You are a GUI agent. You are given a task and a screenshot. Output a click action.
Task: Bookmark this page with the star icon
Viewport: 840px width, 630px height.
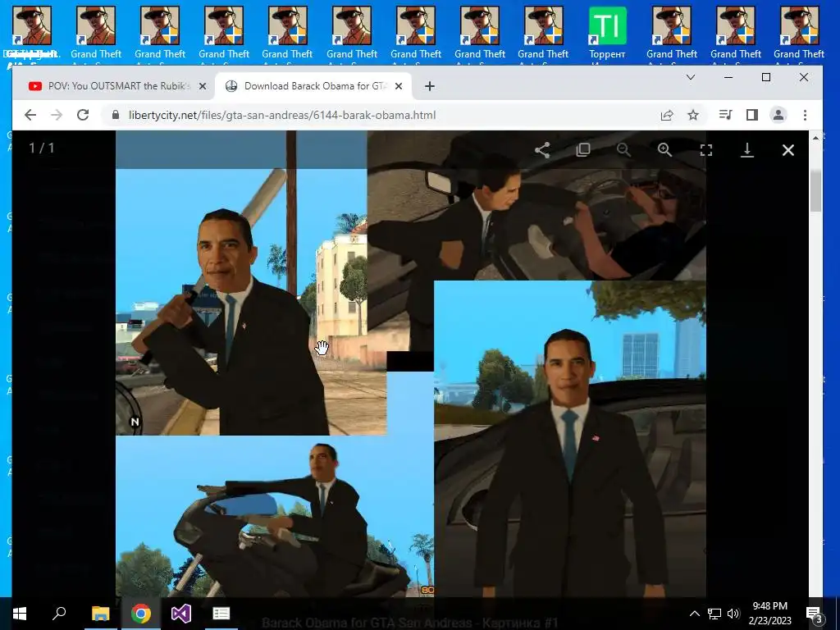693,115
